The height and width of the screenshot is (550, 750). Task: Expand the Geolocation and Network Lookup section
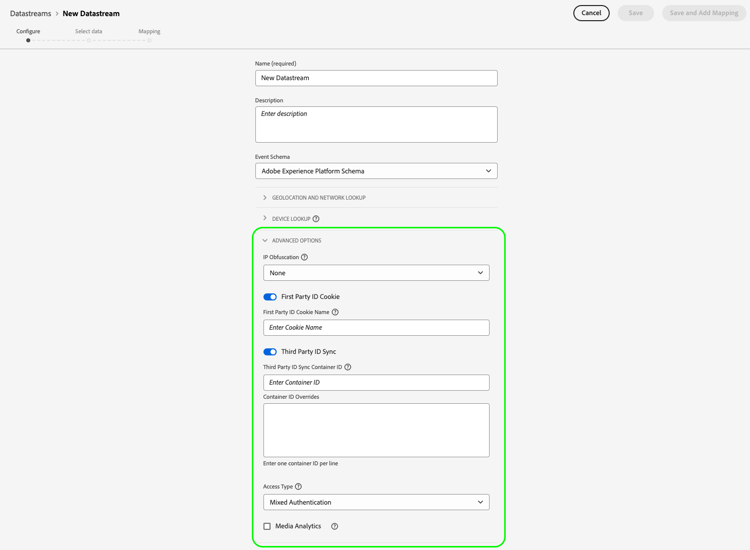point(314,198)
